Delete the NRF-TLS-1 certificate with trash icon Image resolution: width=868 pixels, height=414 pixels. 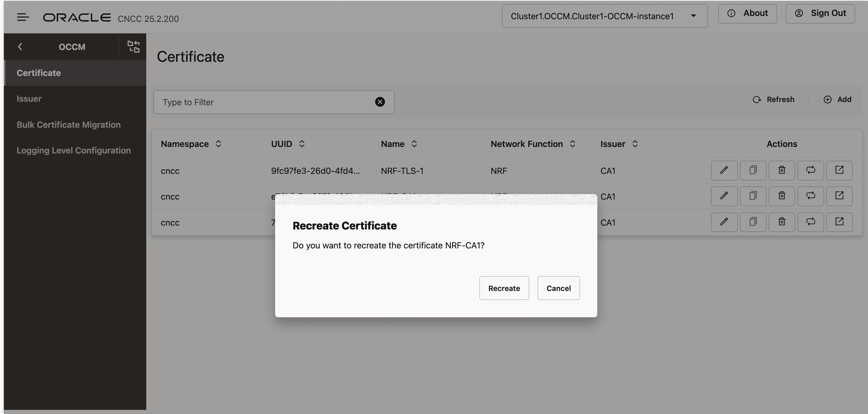coord(782,170)
